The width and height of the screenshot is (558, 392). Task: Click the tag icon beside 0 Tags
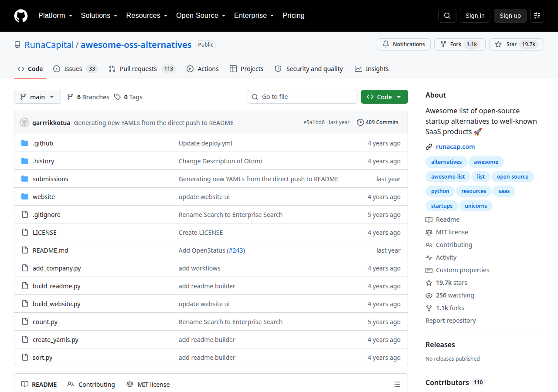click(118, 97)
